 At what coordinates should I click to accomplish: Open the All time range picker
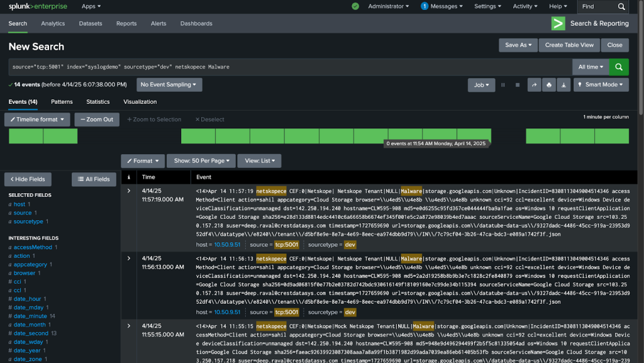pyautogui.click(x=591, y=67)
